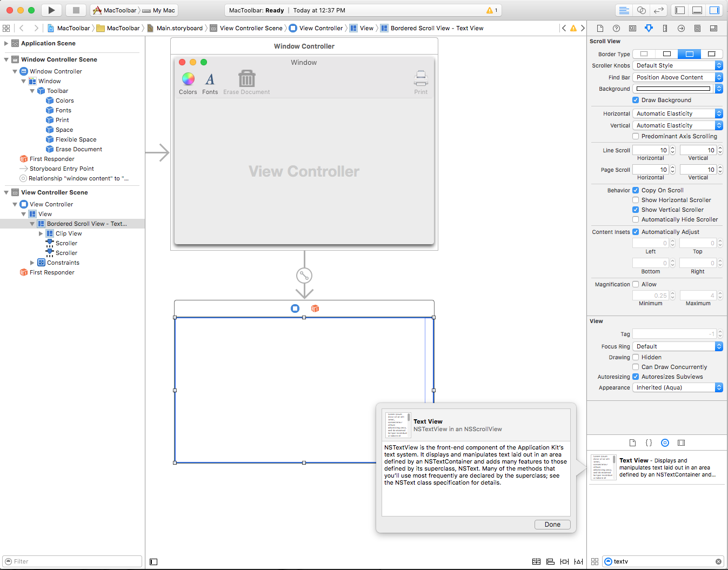Toggle document outline button at canvas bottom
The height and width of the screenshot is (570, 728).
(x=153, y=562)
